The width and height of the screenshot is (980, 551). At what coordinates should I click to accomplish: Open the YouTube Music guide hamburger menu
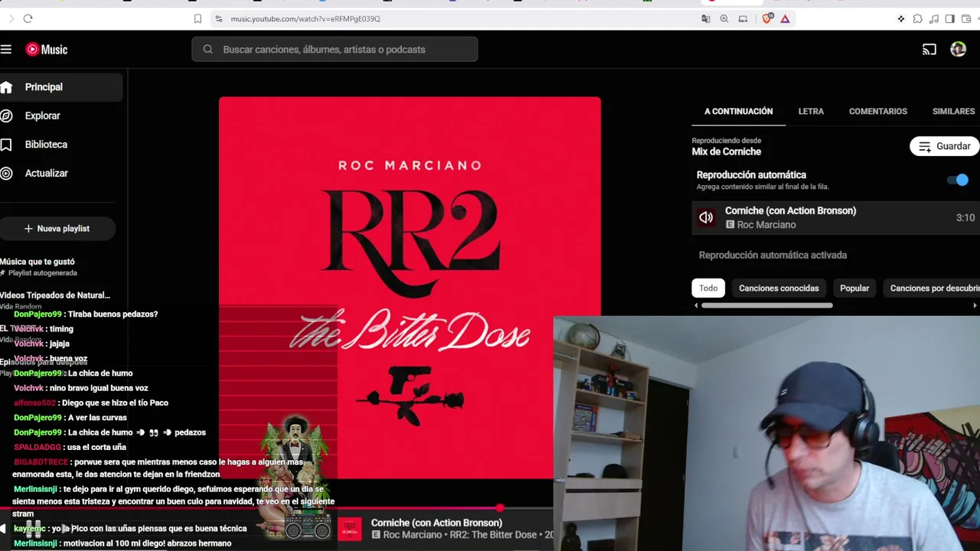point(6,49)
